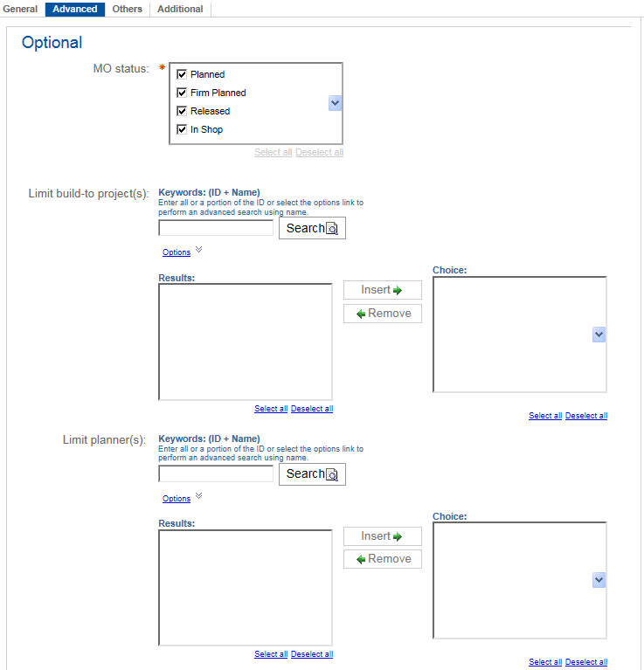Screen dimensions: 644x670
Task: Focus the build-to project keywords field
Action: [216, 228]
